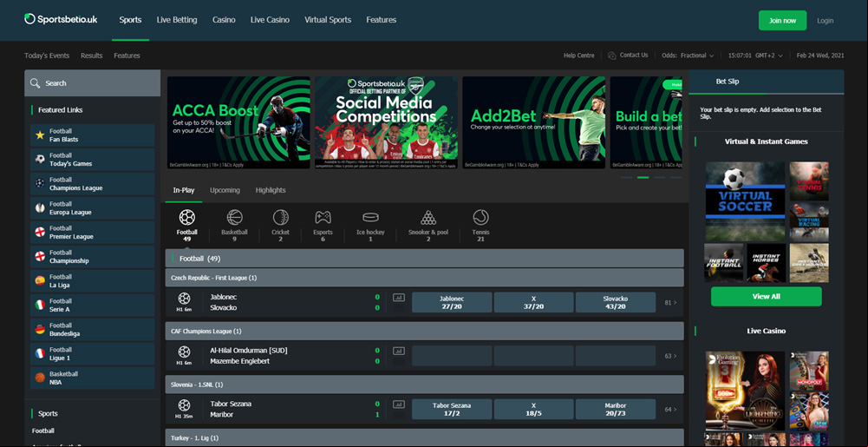Viewport: 868px width, 447px height.
Task: Open Football Ligue 1 featured link
Action: [x=93, y=354]
